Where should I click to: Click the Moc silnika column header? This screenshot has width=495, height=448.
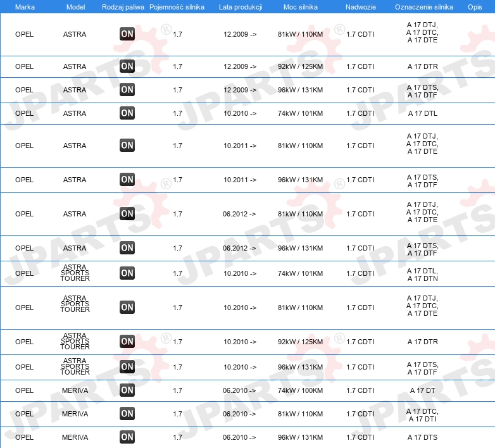[x=301, y=7]
